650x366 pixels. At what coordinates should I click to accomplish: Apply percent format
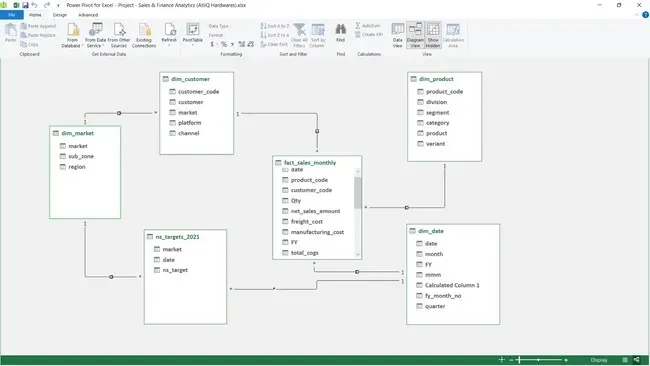tap(224, 44)
